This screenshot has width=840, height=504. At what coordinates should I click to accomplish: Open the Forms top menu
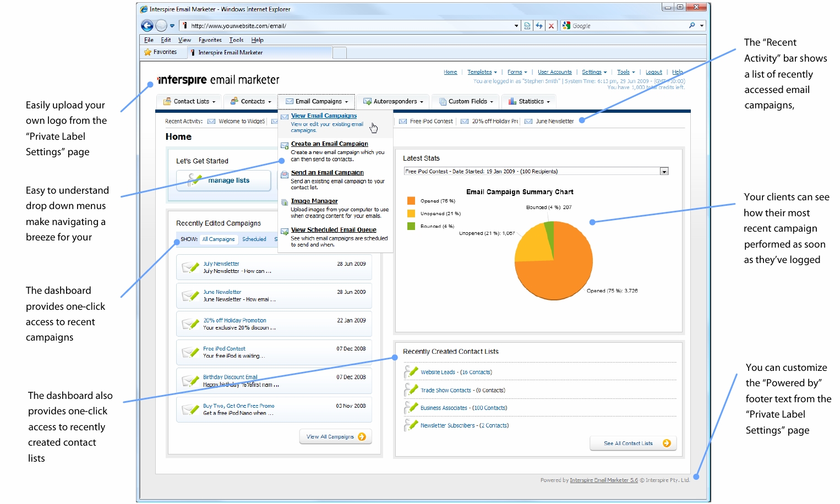coord(517,72)
